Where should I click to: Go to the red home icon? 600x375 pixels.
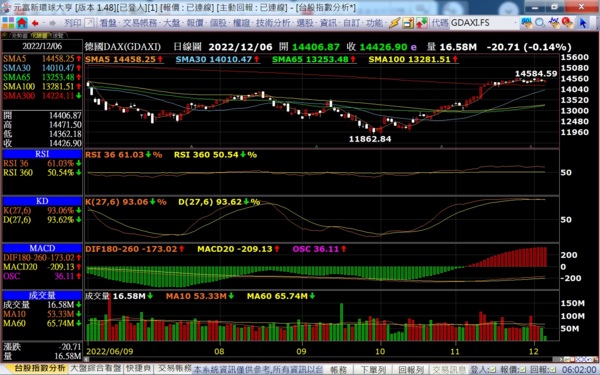22,23
